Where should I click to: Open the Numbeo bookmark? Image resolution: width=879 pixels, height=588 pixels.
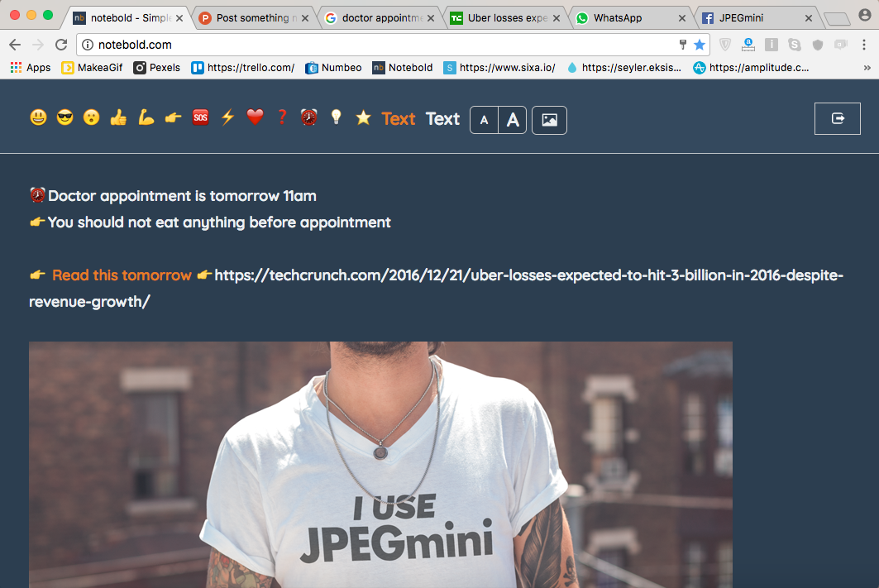pos(333,68)
